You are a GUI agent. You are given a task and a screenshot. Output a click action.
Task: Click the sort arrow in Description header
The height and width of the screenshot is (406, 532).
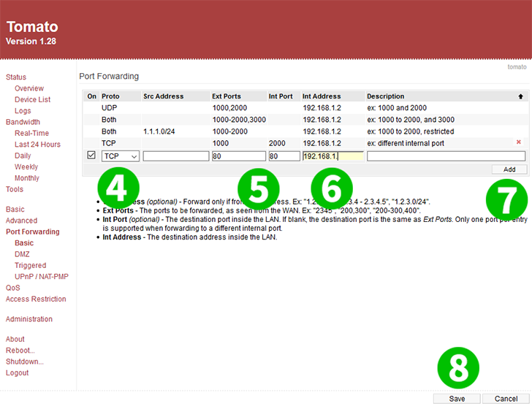point(520,96)
